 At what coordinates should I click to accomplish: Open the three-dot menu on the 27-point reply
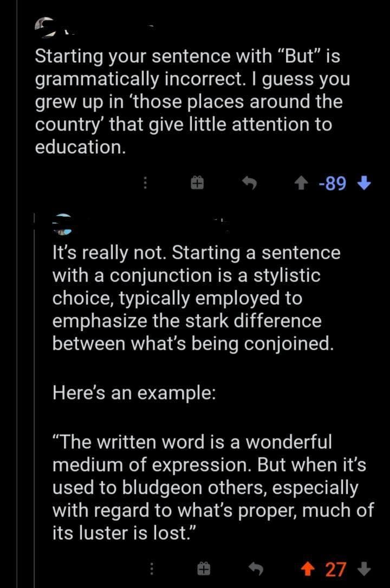152,569
